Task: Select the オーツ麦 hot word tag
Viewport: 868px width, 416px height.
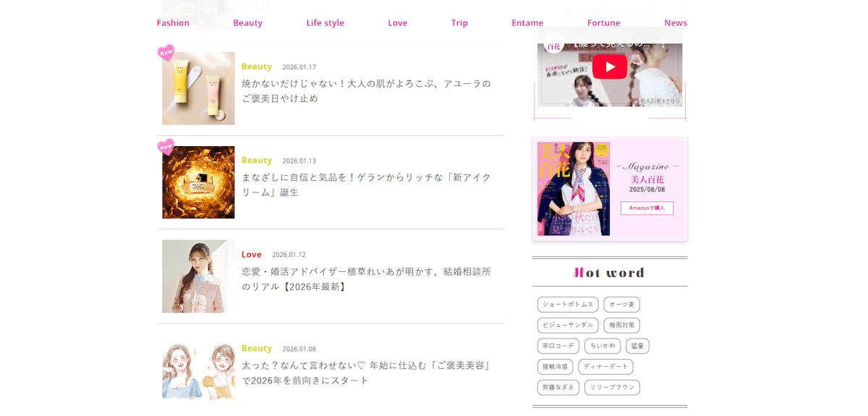Action: [621, 305]
